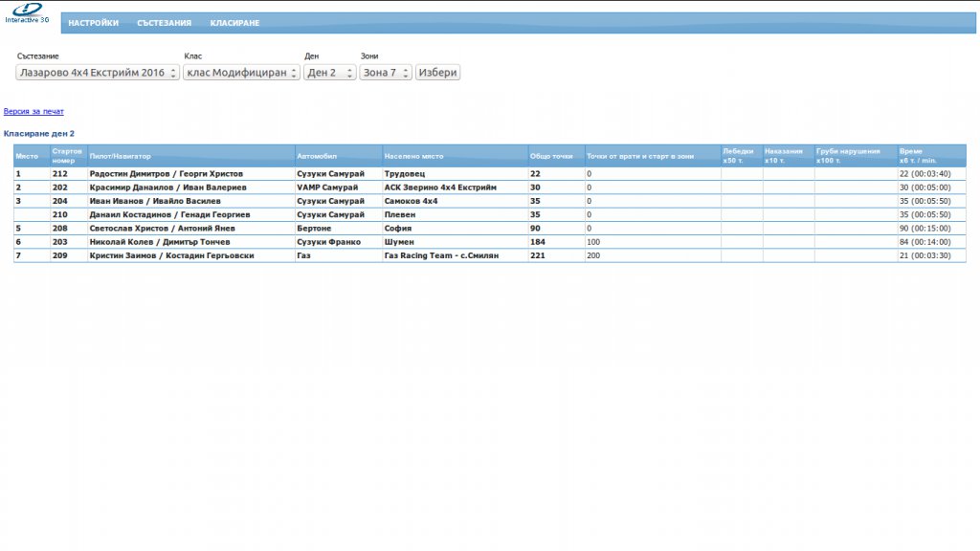Click start number 202

tap(60, 187)
